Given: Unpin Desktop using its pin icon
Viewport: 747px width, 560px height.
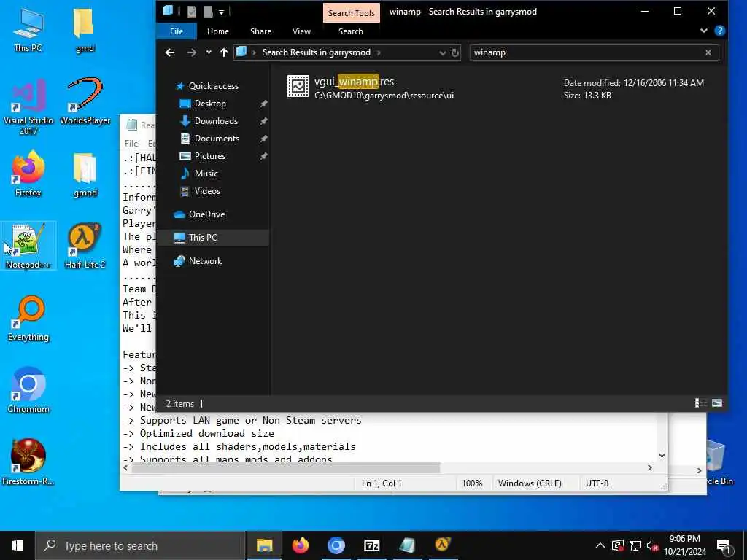Looking at the screenshot, I should pos(263,104).
